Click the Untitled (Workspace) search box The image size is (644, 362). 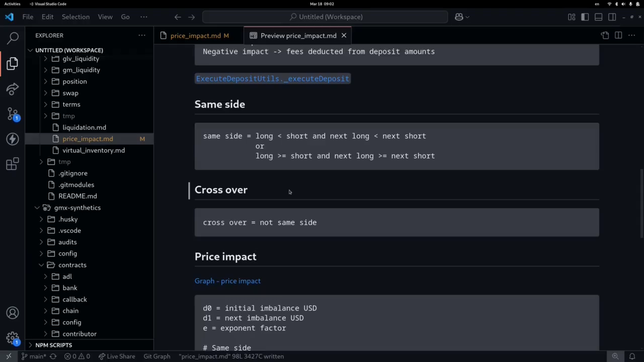pos(325,17)
